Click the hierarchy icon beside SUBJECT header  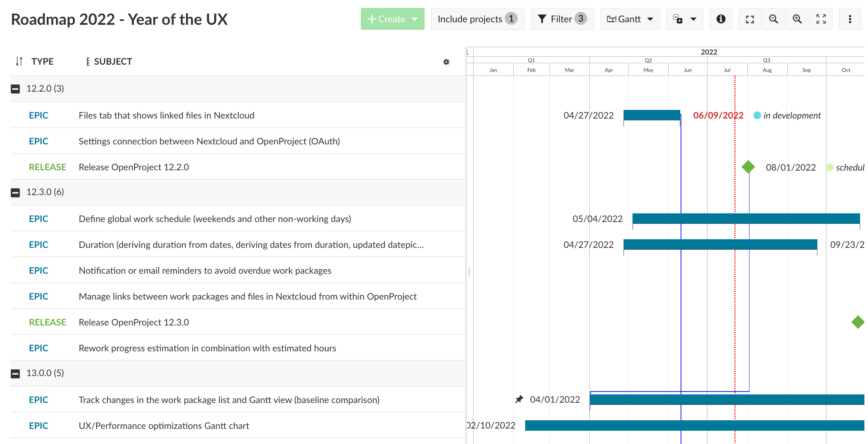88,61
